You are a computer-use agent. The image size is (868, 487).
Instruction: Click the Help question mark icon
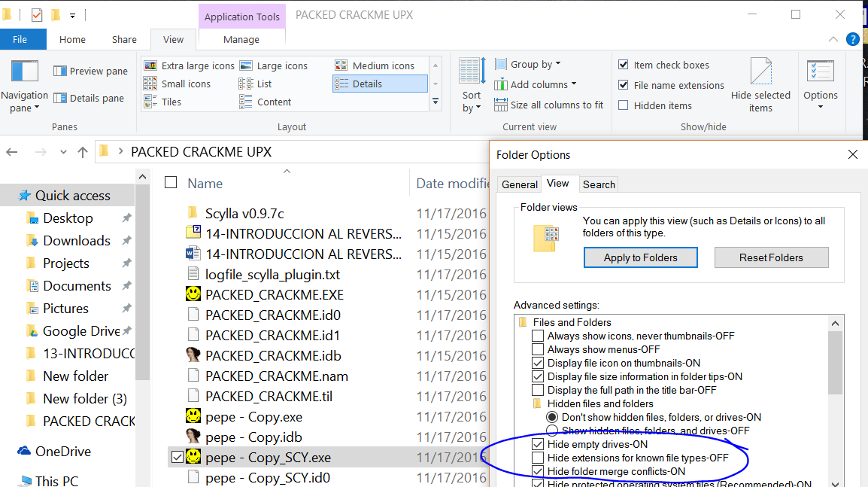853,40
